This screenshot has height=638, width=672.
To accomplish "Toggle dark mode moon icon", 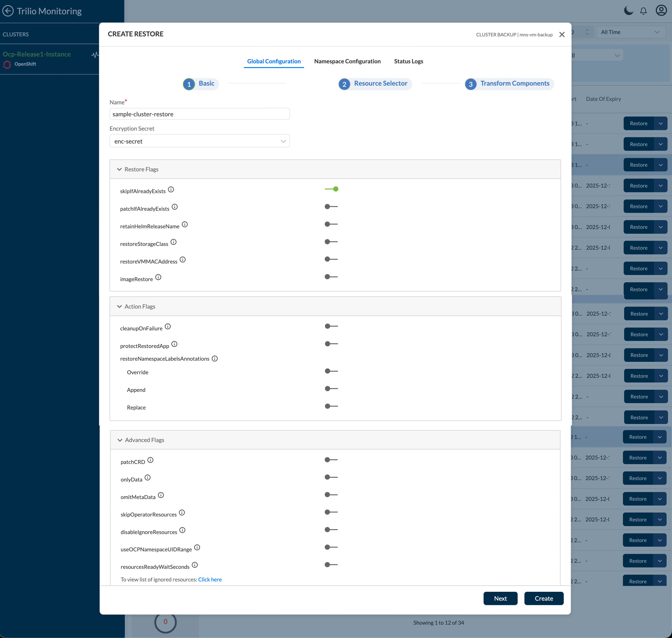I will click(628, 11).
